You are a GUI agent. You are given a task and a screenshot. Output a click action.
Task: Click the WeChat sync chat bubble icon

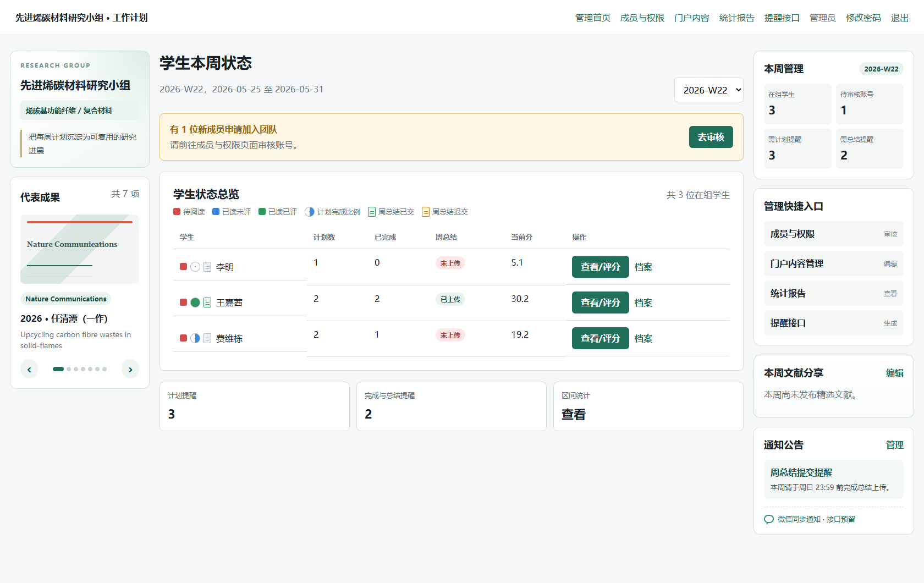click(x=769, y=519)
